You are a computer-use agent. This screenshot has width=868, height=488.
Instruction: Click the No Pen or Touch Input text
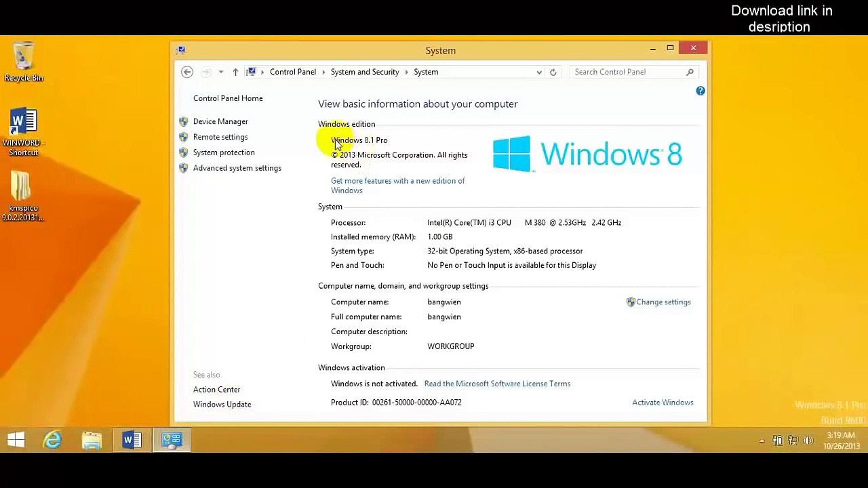click(x=512, y=266)
